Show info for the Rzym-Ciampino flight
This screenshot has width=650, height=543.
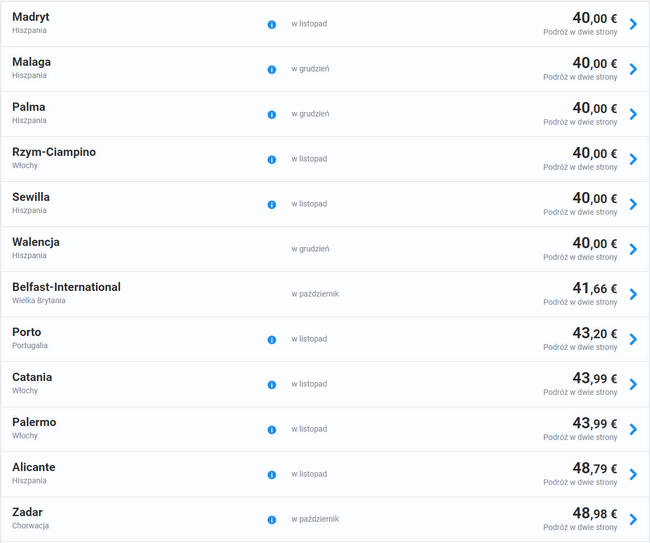point(272,159)
